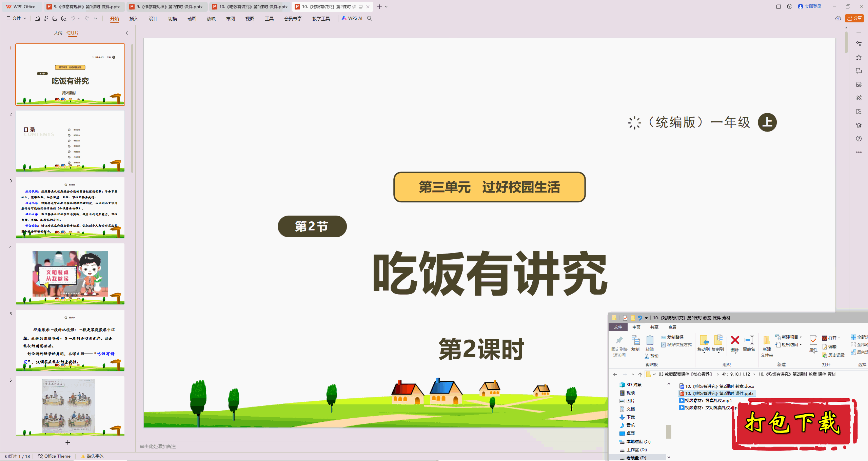Open the settings sliders icon in right sidebar

[x=859, y=44]
